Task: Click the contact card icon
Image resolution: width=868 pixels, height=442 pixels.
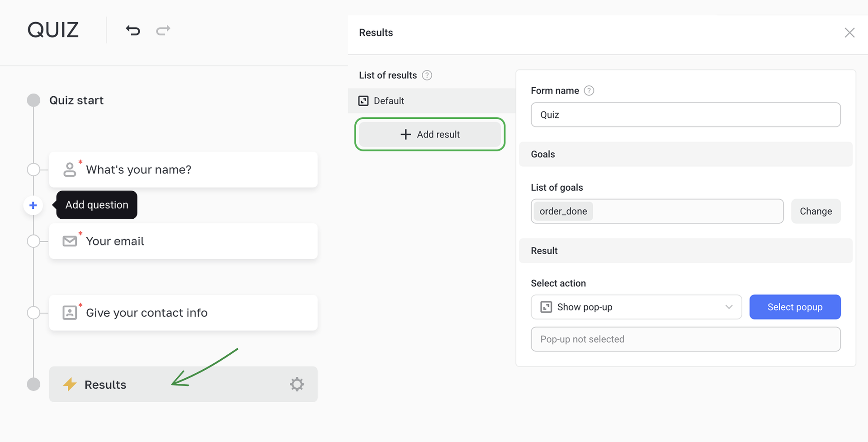Action: click(x=70, y=313)
